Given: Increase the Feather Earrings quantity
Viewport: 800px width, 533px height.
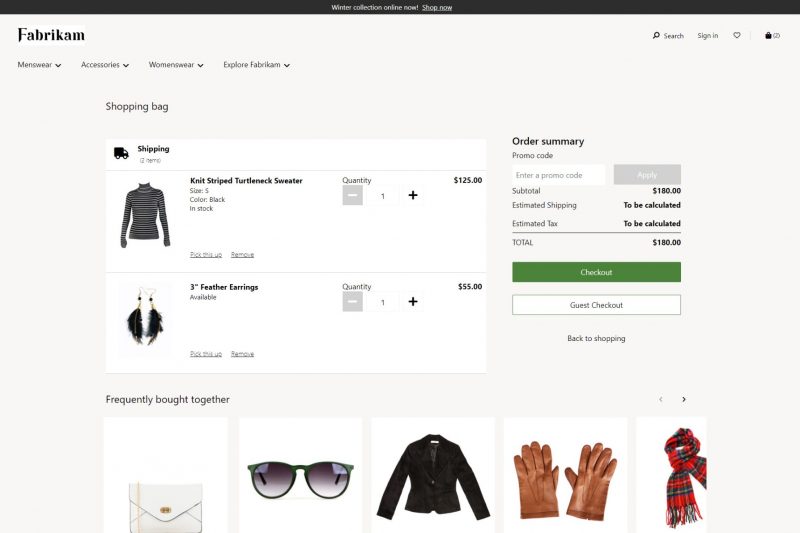Looking at the screenshot, I should coord(413,302).
